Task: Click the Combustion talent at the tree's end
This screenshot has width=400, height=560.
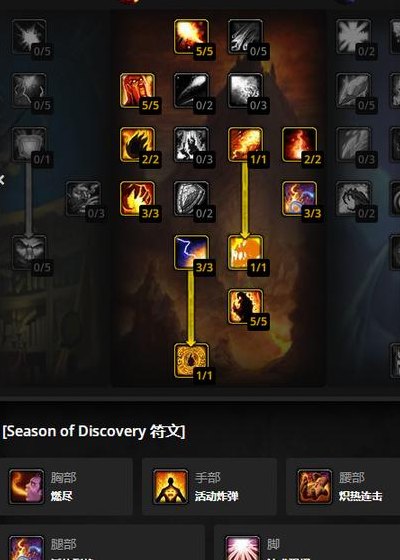Action: (x=191, y=360)
